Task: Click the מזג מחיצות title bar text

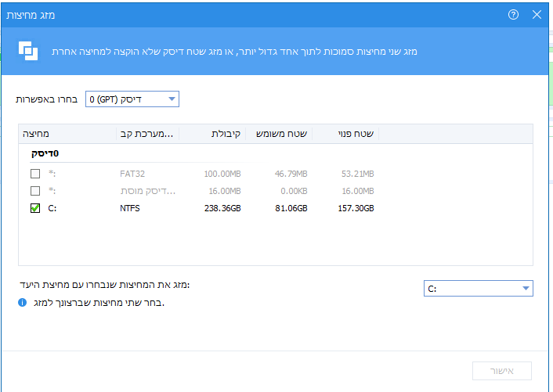Action: click(36, 15)
